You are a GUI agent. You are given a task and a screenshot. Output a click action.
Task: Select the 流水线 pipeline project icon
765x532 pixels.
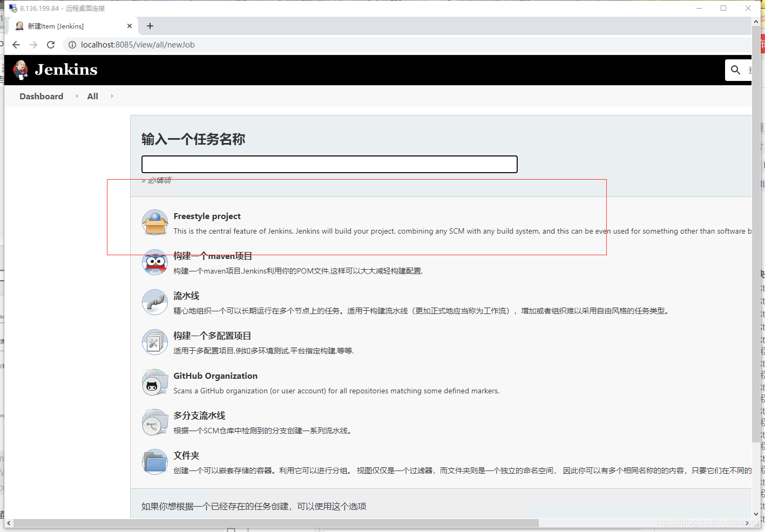(155, 302)
